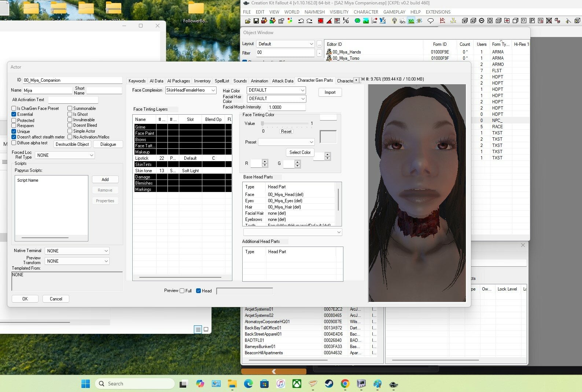Screen dimensions: 582x392
Task: Click the crossed-out box toolbar icon
Action: 549,21
